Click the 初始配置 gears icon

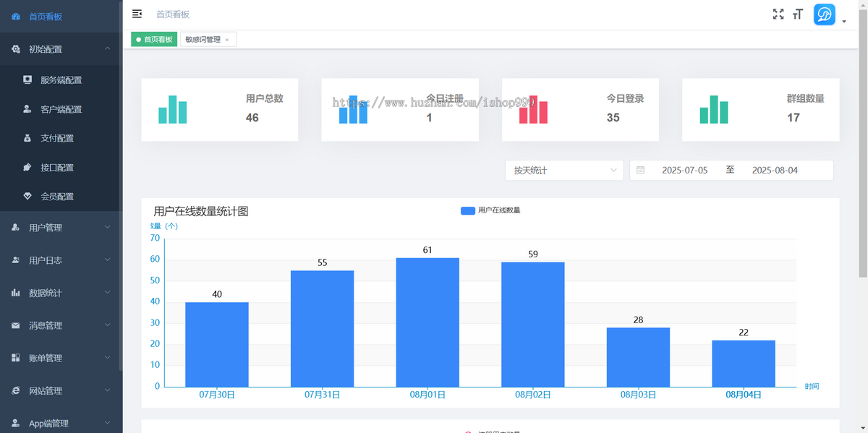16,49
